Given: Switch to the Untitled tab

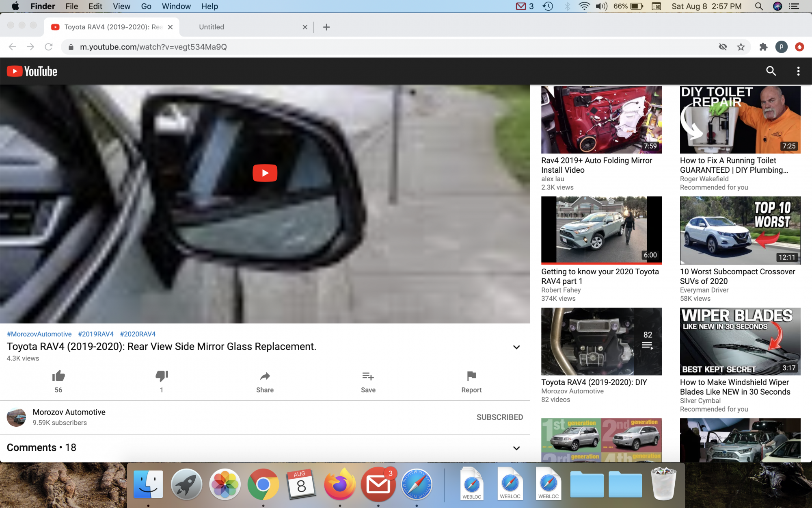Looking at the screenshot, I should (211, 27).
